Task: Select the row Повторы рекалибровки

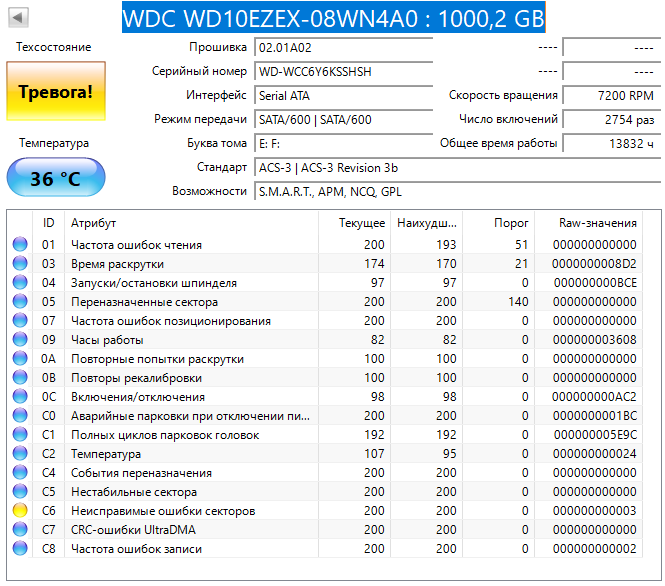Action: tap(327, 377)
